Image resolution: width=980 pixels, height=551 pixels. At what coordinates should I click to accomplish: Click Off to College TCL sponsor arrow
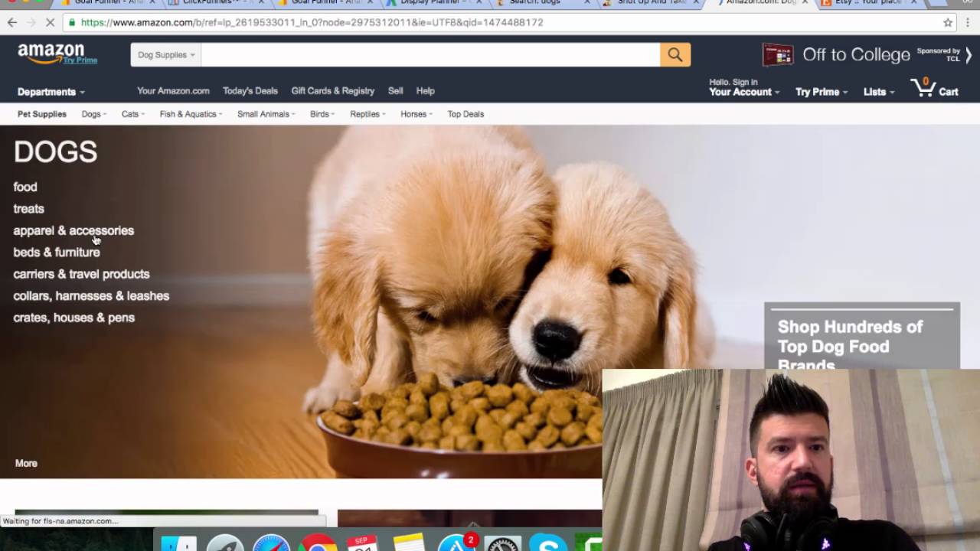(969, 55)
